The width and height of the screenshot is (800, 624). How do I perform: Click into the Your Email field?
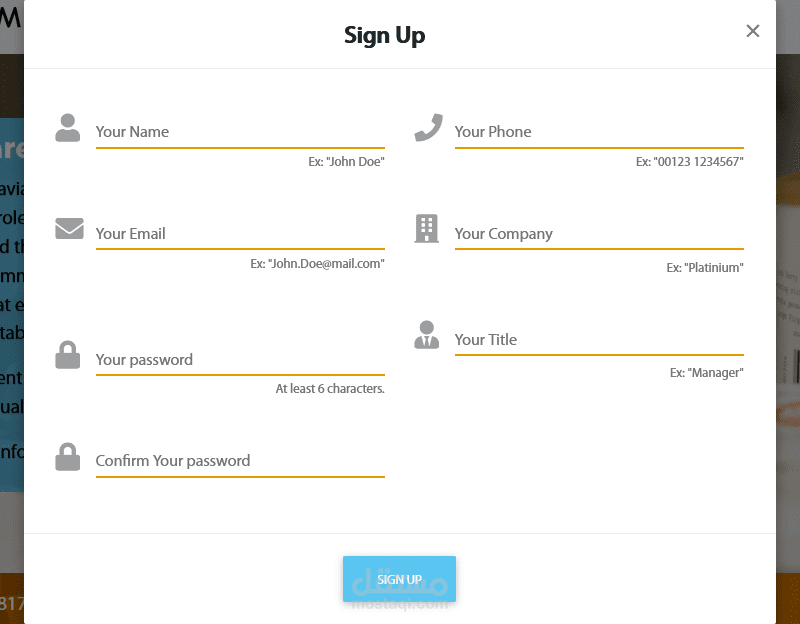240,234
